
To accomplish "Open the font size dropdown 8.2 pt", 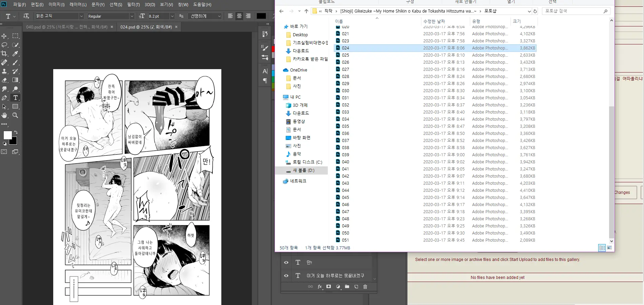I will click(x=172, y=16).
